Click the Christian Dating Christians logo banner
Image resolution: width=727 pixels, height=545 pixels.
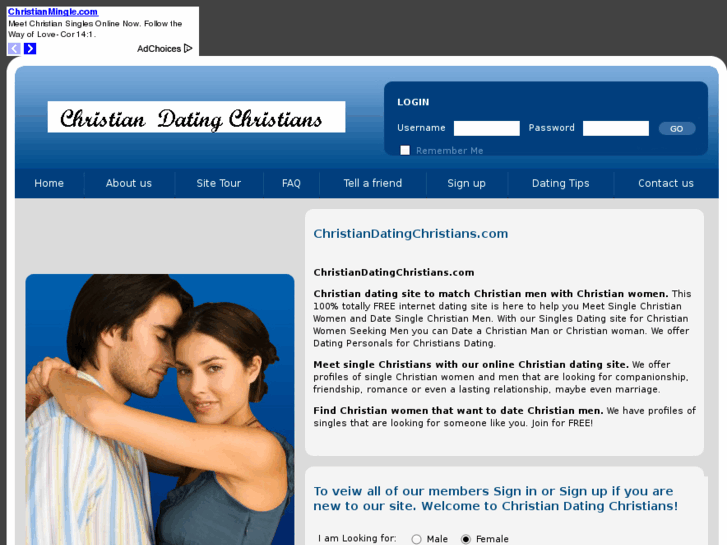(x=196, y=117)
